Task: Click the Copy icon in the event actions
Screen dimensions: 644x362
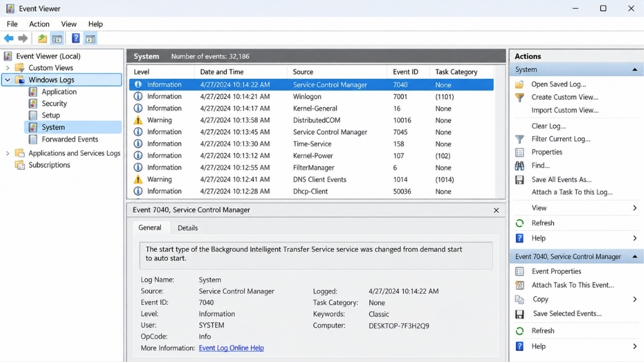Action: click(x=520, y=300)
